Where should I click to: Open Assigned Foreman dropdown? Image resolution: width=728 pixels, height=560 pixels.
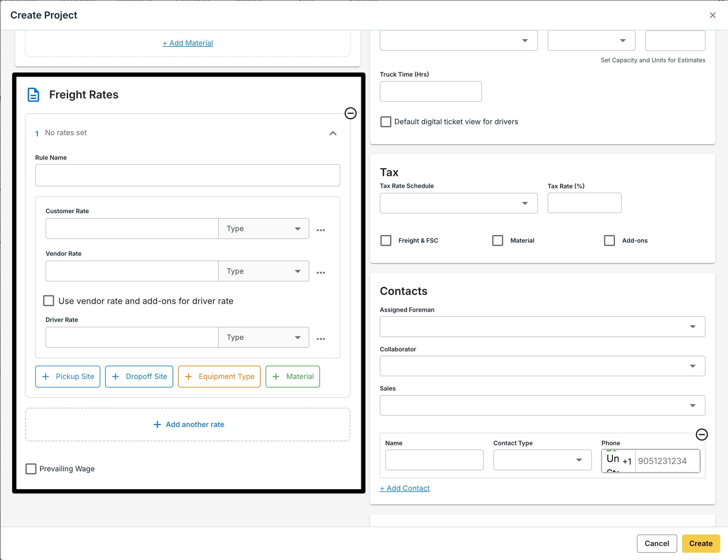tap(542, 326)
